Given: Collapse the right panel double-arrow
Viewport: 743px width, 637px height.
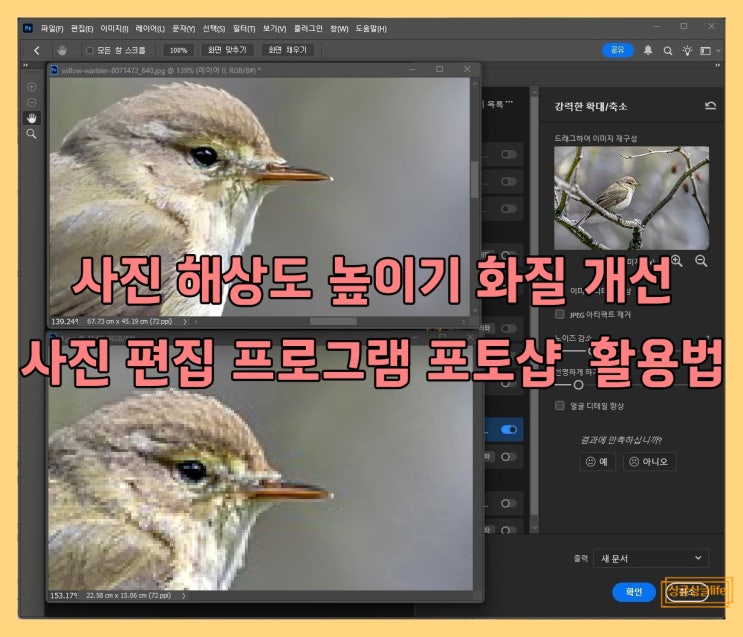Looking at the screenshot, I should [x=717, y=65].
